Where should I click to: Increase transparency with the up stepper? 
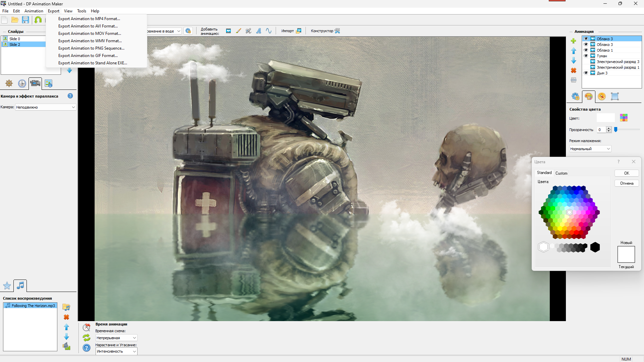pos(609,128)
